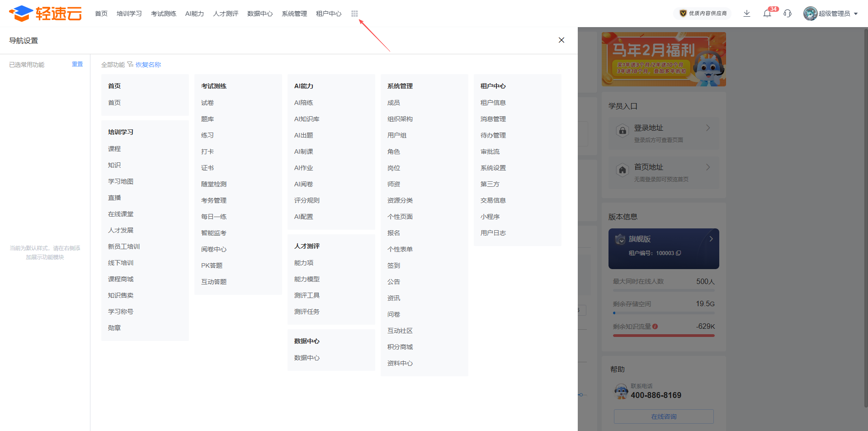Click the grid icon for navigation settings
868x431 pixels.
pyautogui.click(x=354, y=14)
